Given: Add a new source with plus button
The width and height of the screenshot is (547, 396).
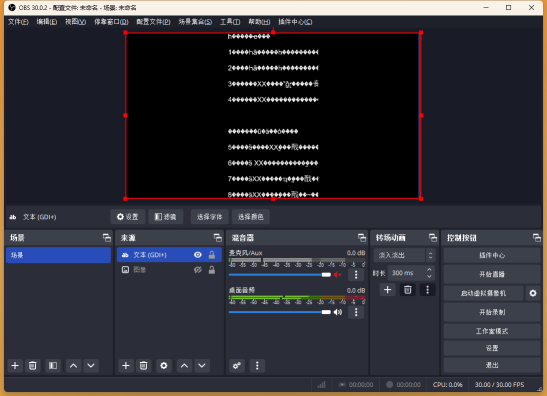Looking at the screenshot, I should point(126,366).
